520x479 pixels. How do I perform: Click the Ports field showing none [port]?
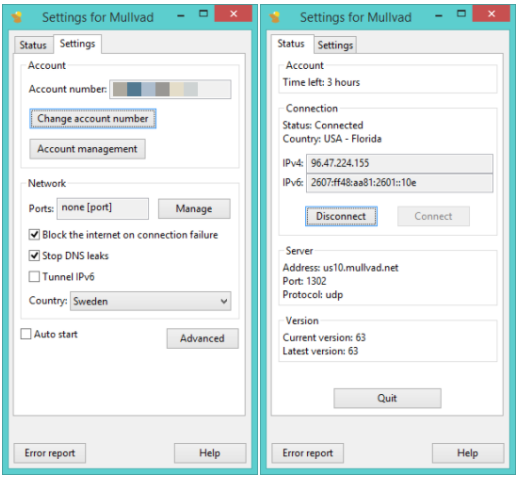103,209
